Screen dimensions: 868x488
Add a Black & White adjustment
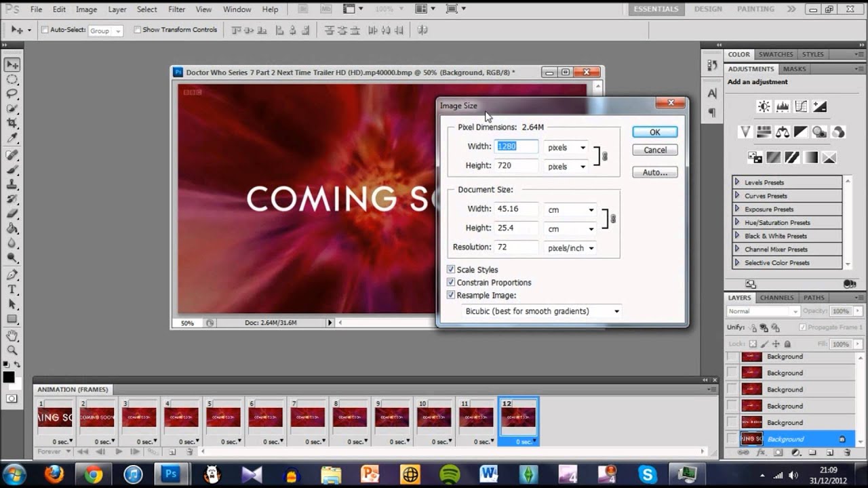pos(801,132)
